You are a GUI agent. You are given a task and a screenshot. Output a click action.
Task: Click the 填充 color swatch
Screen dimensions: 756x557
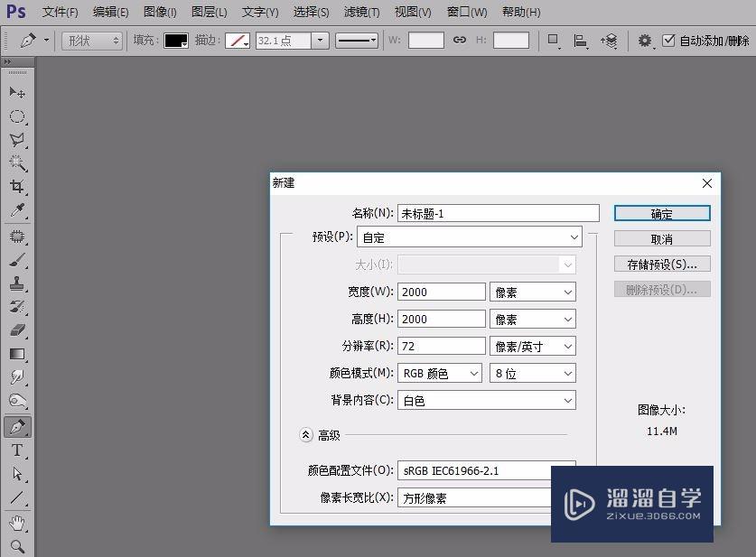pyautogui.click(x=174, y=40)
